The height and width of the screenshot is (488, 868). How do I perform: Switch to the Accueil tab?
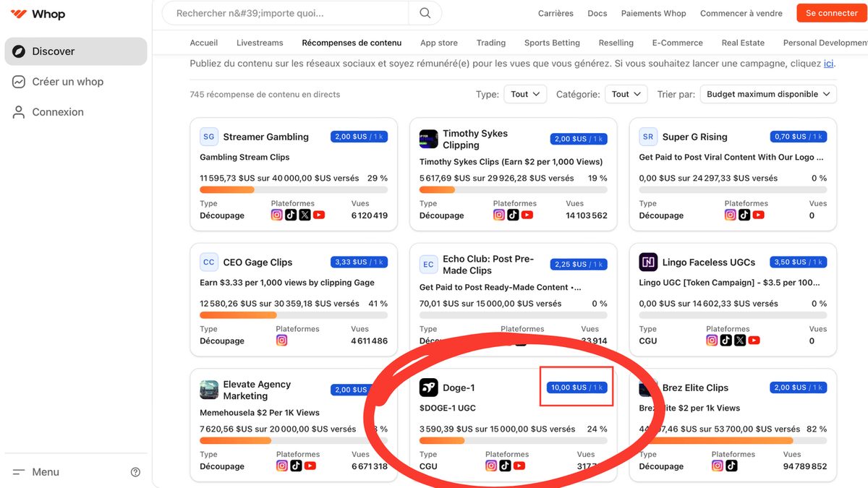coord(204,43)
